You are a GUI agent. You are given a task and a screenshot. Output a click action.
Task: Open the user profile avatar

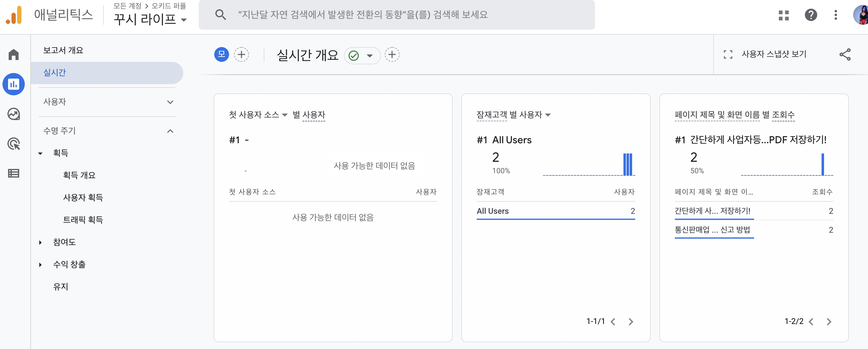[861, 15]
